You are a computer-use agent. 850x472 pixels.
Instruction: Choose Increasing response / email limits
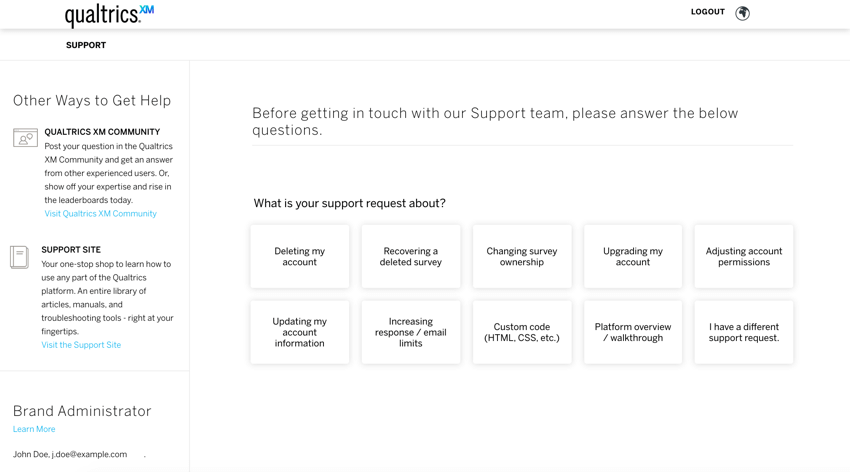pos(411,332)
